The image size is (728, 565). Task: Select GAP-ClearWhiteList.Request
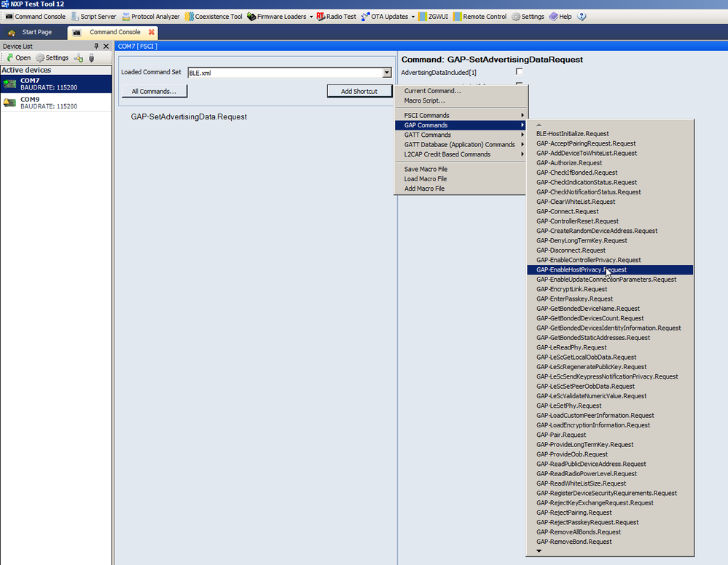coord(610,202)
